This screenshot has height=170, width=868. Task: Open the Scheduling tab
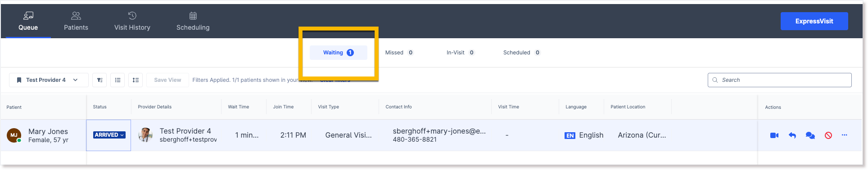click(x=193, y=21)
